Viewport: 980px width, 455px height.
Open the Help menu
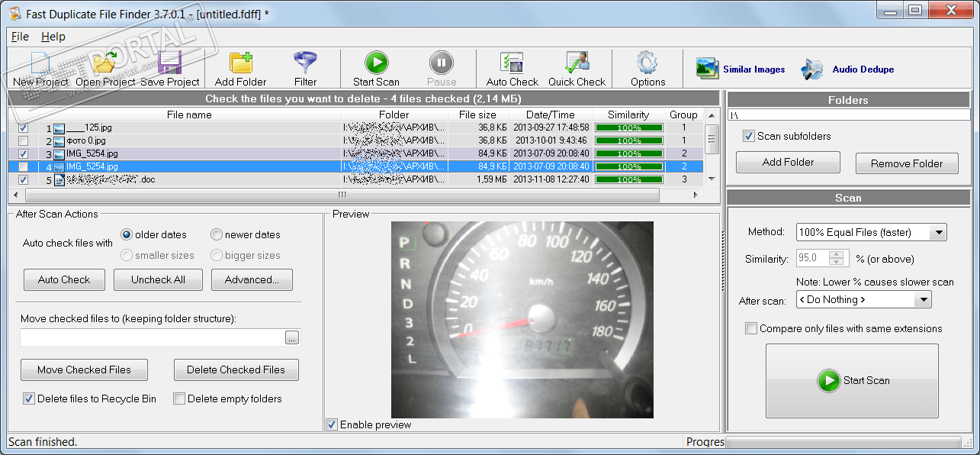click(53, 37)
